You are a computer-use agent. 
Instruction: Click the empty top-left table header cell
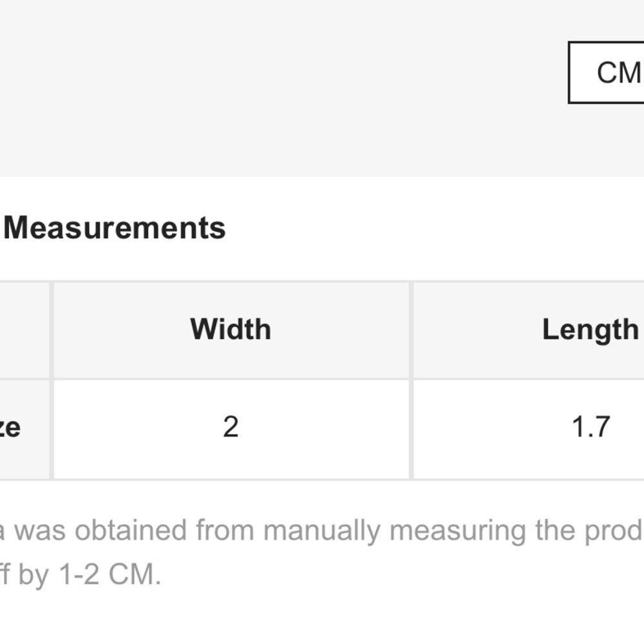24,330
